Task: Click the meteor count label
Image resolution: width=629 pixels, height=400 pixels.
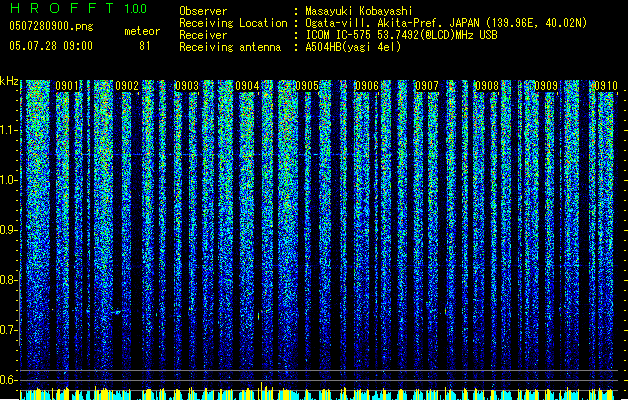Action: point(142,31)
